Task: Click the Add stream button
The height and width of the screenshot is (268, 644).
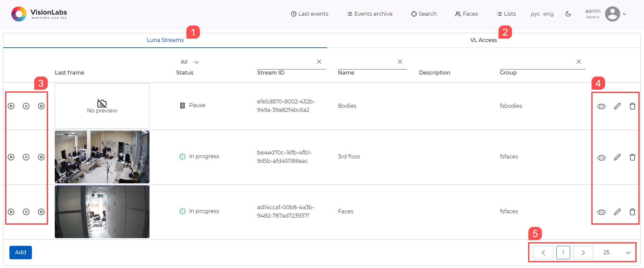Action: tap(20, 253)
